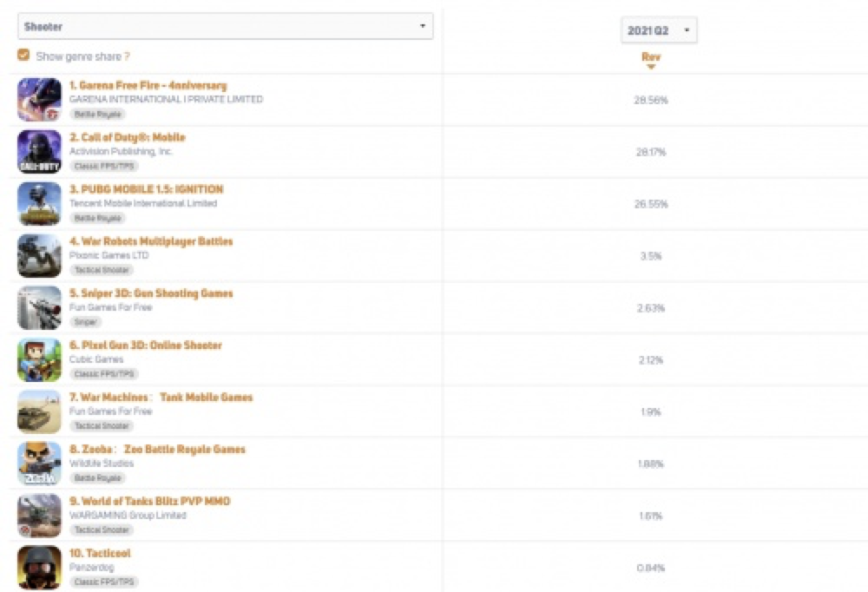
Task: Click the Sniper 3D app icon
Action: pyautogui.click(x=39, y=308)
